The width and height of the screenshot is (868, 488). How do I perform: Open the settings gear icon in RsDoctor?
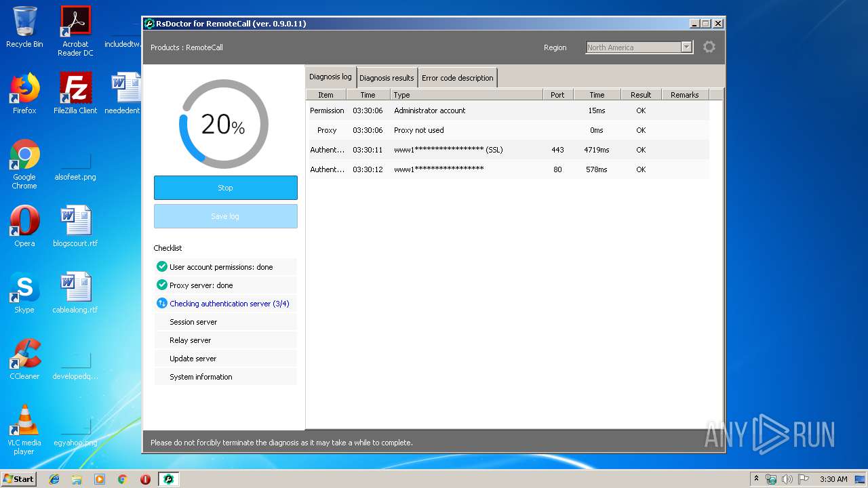point(709,47)
